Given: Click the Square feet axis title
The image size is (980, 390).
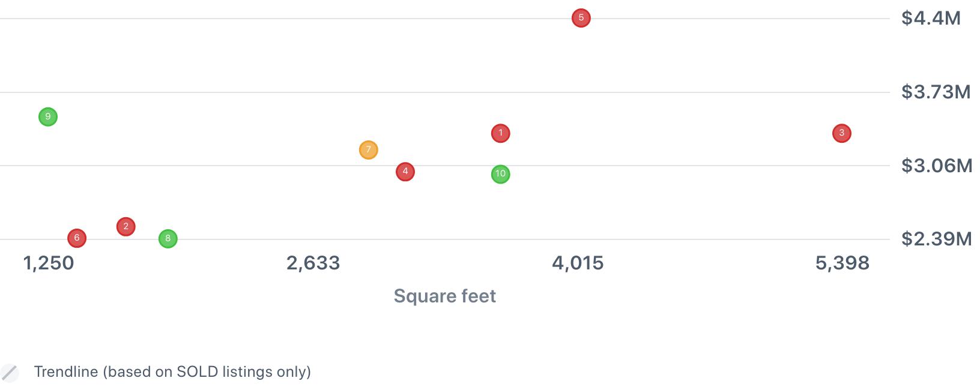Looking at the screenshot, I should point(445,296).
